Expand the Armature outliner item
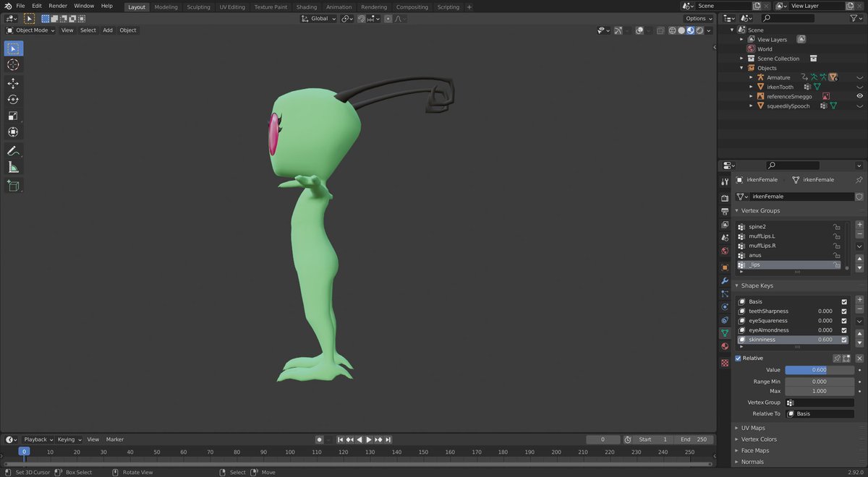The height and width of the screenshot is (477, 868). coord(751,77)
